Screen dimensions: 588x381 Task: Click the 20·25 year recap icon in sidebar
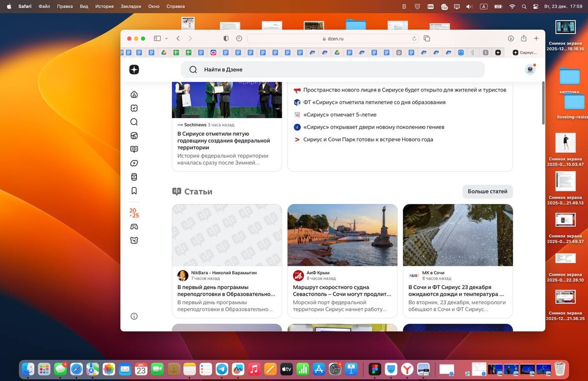(134, 213)
